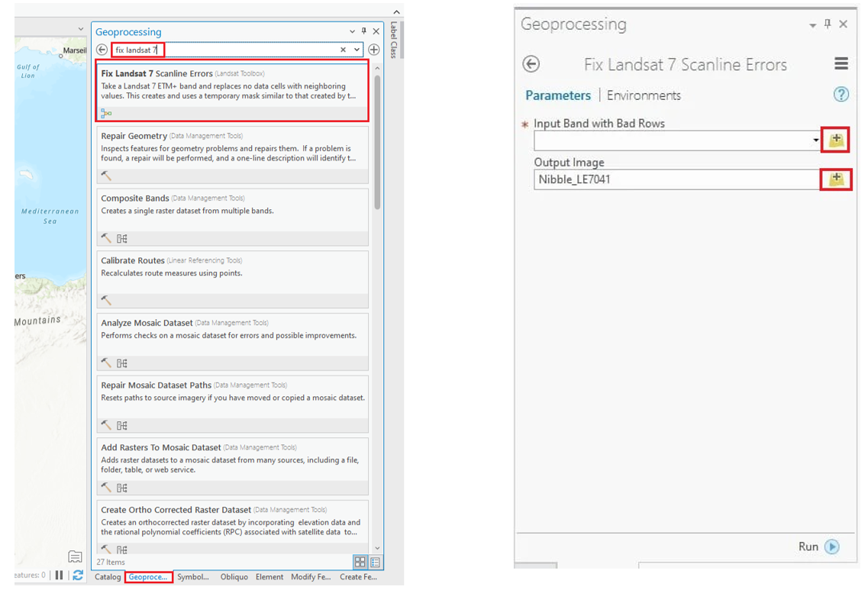The image size is (868, 593).
Task: Click the Output Image text field
Action: pos(676,180)
